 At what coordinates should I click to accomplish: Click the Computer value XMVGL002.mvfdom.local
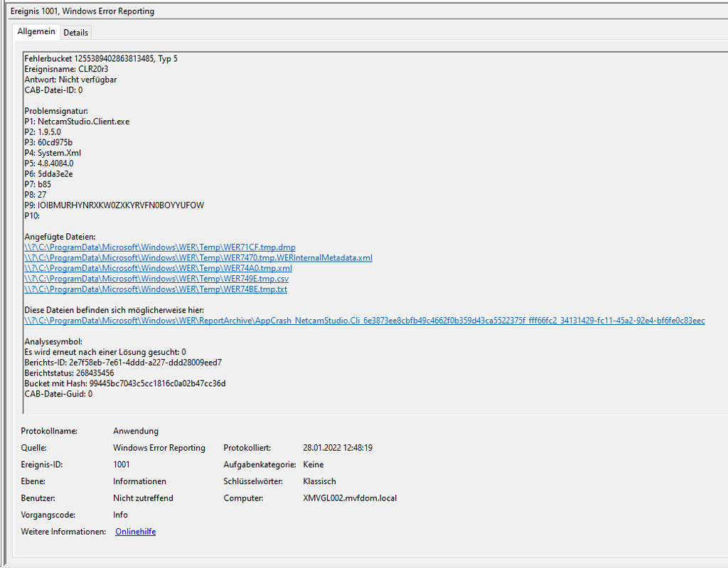[348, 498]
